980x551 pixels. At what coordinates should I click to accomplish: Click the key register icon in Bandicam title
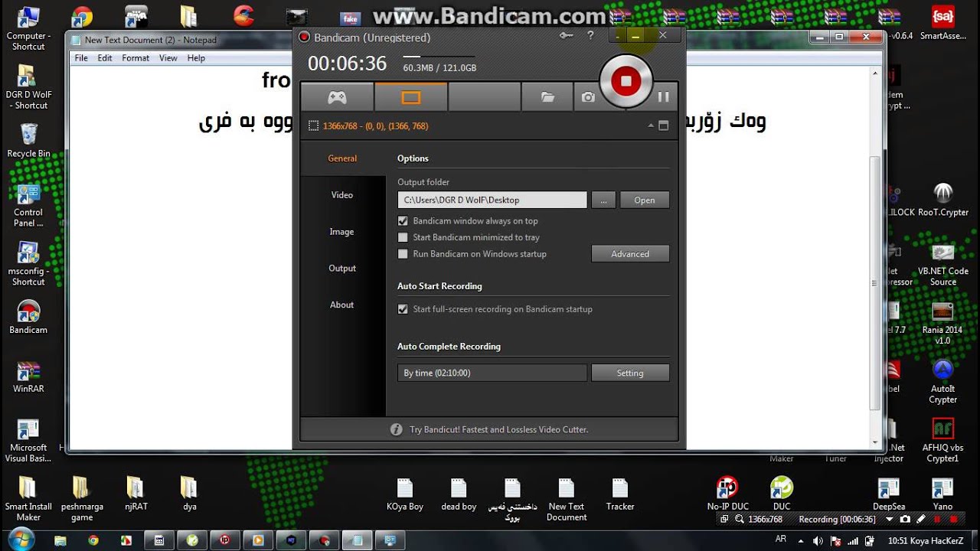[566, 35]
